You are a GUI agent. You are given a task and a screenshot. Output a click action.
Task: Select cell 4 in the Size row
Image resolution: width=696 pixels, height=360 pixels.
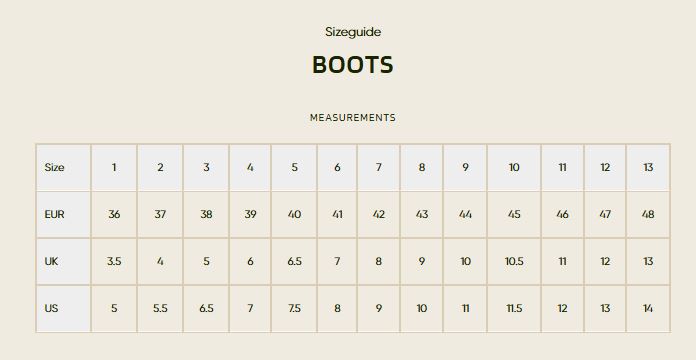pos(250,167)
